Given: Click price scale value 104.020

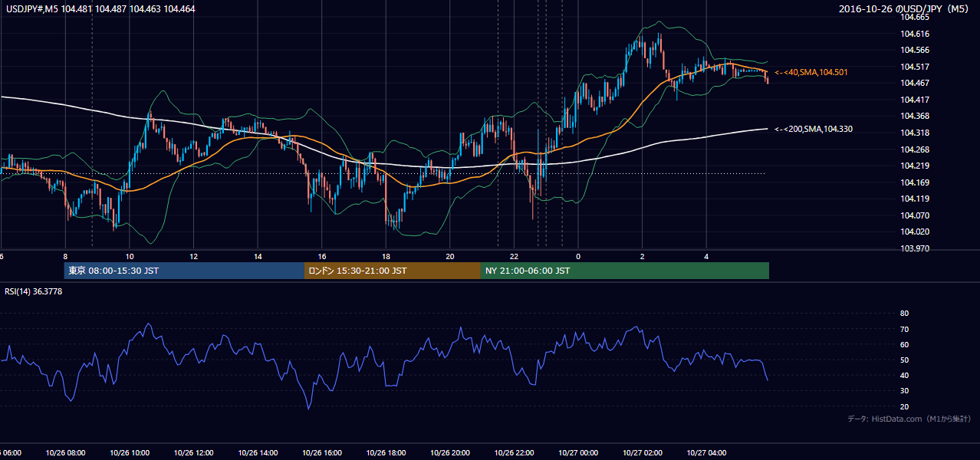Looking at the screenshot, I should pos(914,232).
